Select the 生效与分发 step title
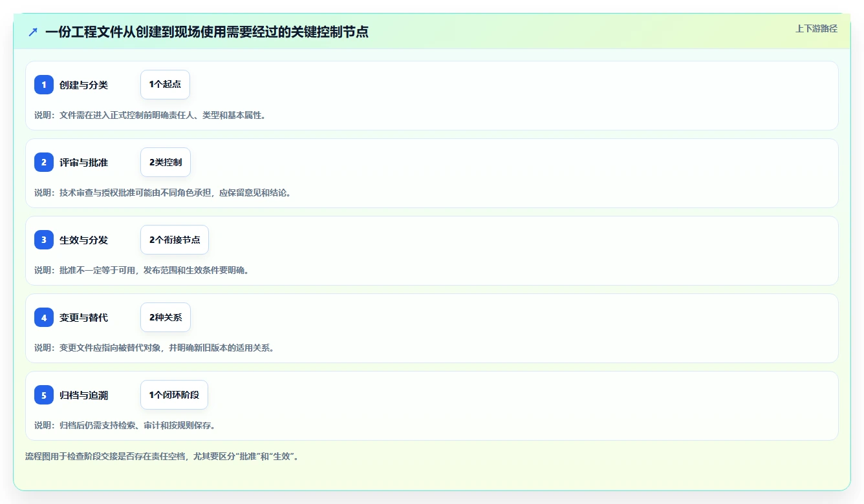Image resolution: width=864 pixels, height=504 pixels. [83, 240]
